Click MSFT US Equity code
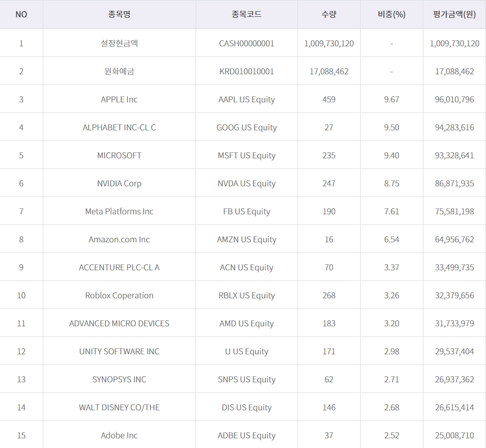This screenshot has width=486, height=448. [x=247, y=156]
